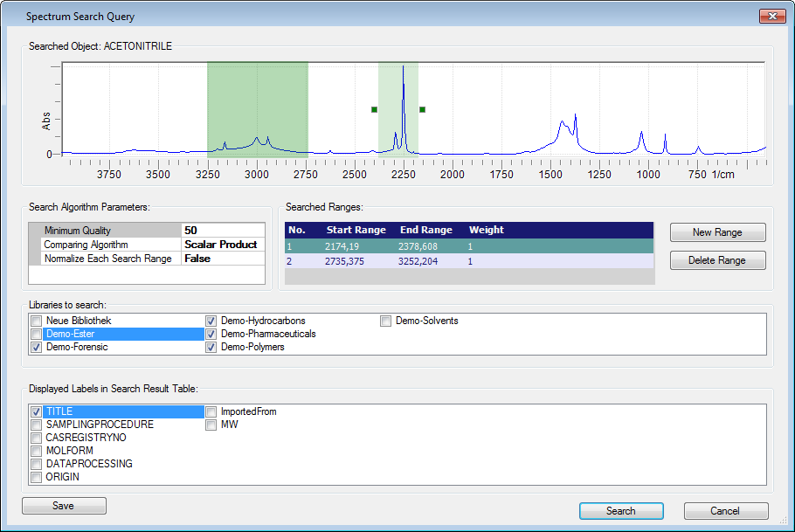This screenshot has height=532, width=795.
Task: Change Normalize Each Search Range value
Action: (x=223, y=259)
